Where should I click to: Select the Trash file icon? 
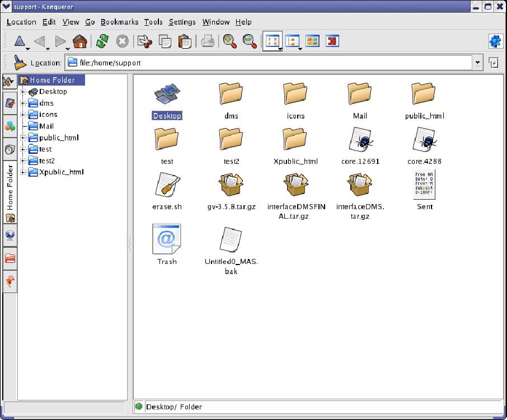coord(167,244)
